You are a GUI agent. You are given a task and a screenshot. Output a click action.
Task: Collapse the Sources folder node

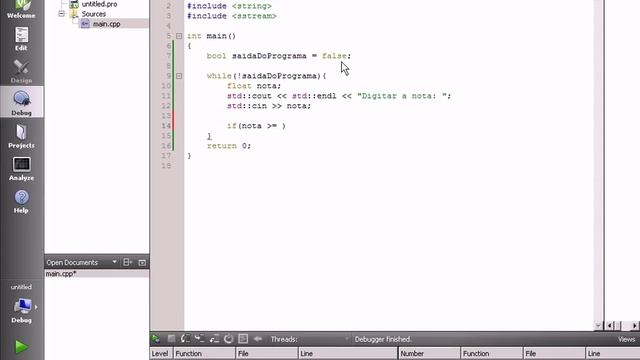click(x=61, y=14)
